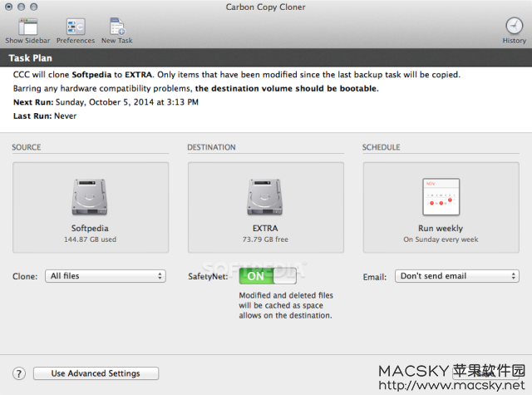
Task: Click the SOURCE section heading
Action: (x=26, y=147)
